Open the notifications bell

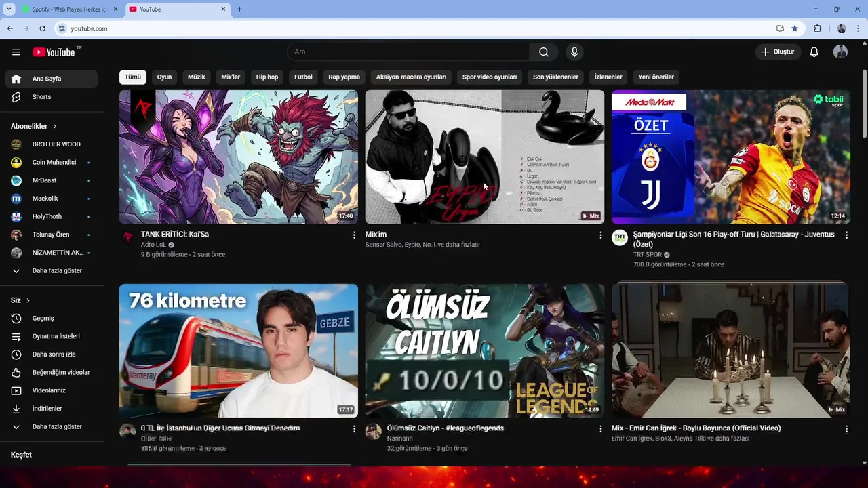[x=814, y=52]
